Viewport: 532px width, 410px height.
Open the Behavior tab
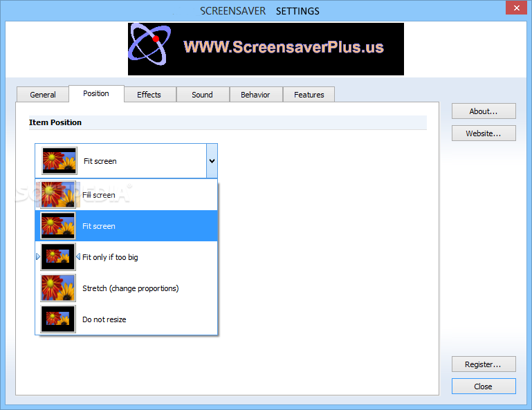(x=255, y=95)
